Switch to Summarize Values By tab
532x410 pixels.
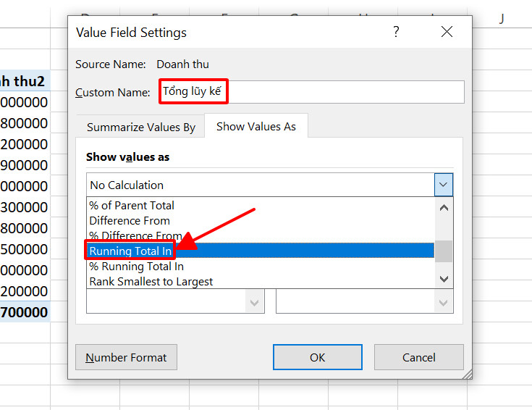click(141, 127)
